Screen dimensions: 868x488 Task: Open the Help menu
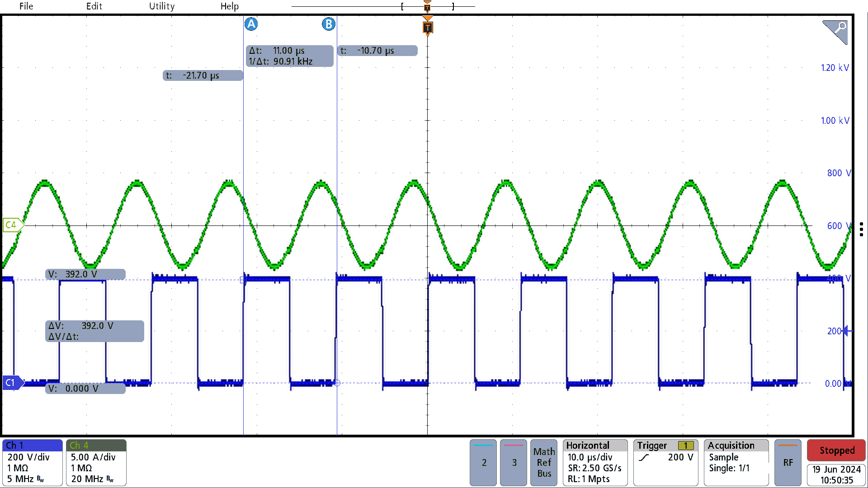point(230,6)
